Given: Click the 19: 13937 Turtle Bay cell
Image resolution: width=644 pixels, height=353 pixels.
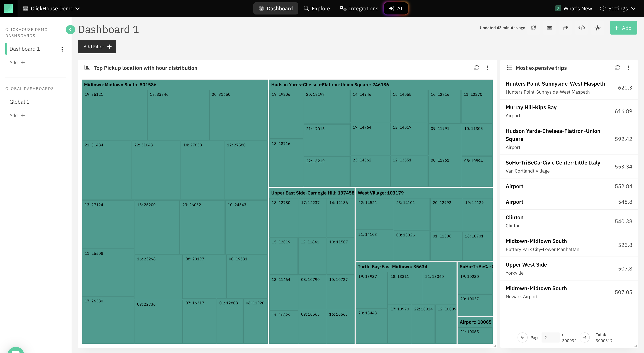Looking at the screenshot, I should point(372,290).
